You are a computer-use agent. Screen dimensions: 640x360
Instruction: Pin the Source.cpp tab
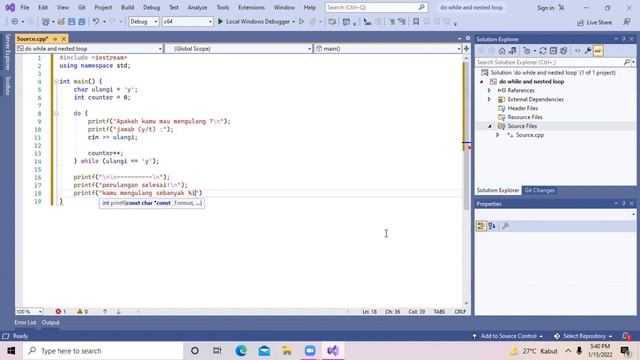(x=55, y=39)
